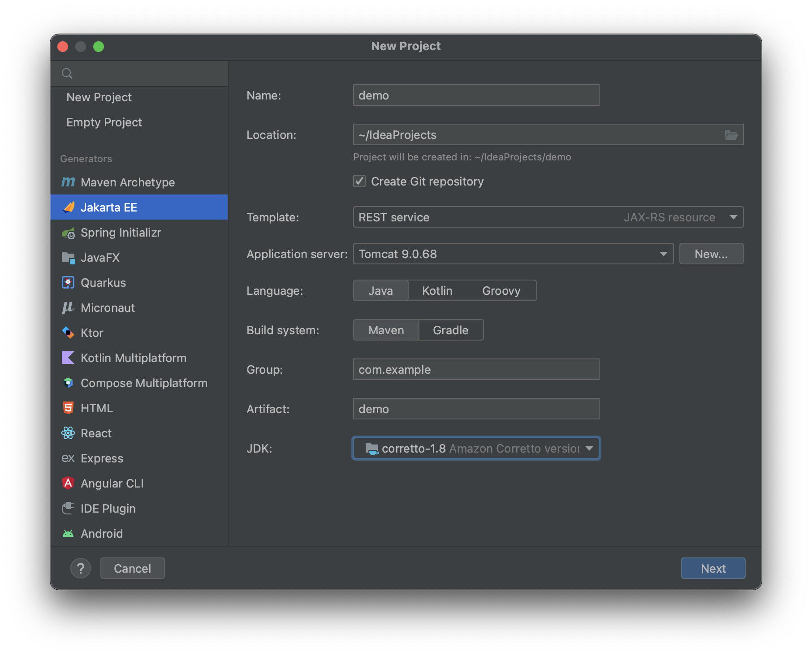Click the HTML5 shield icon

click(x=68, y=408)
